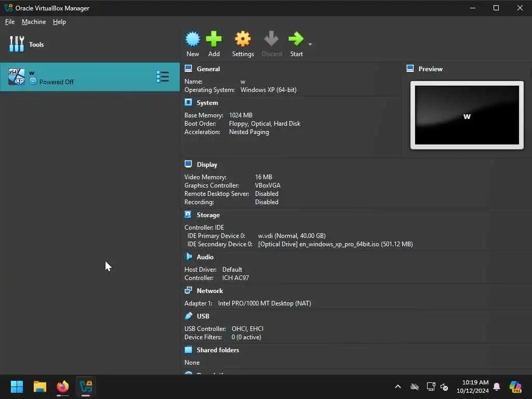532x399 pixels.
Task: Click the green Add machine icon
Action: coord(214,39)
